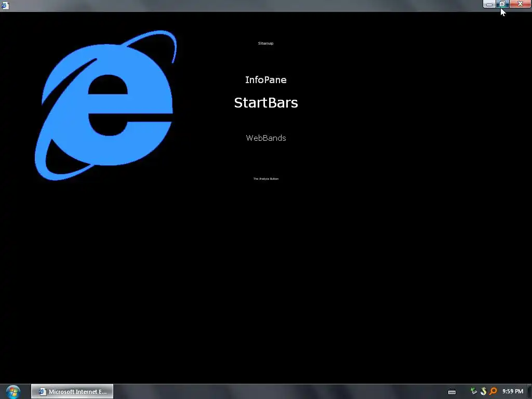Image resolution: width=532 pixels, height=399 pixels.
Task: Open the on-screen keyboard tray icon
Action: tap(452, 392)
